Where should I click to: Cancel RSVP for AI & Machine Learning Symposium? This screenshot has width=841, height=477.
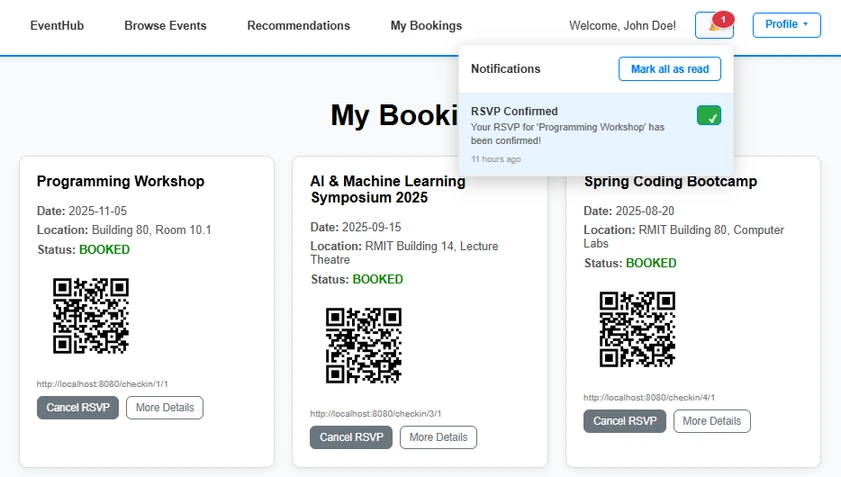[351, 437]
